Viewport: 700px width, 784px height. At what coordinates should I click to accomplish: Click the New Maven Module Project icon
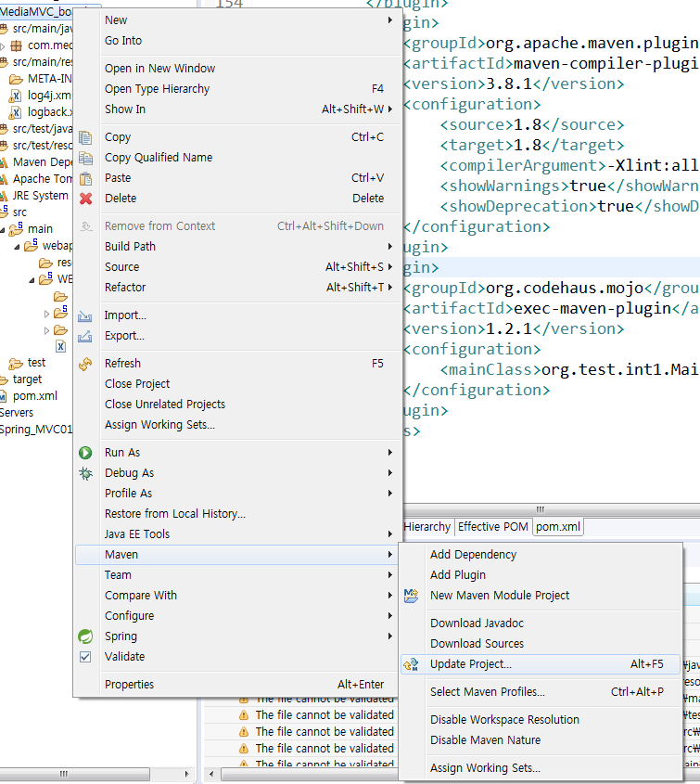pos(412,596)
